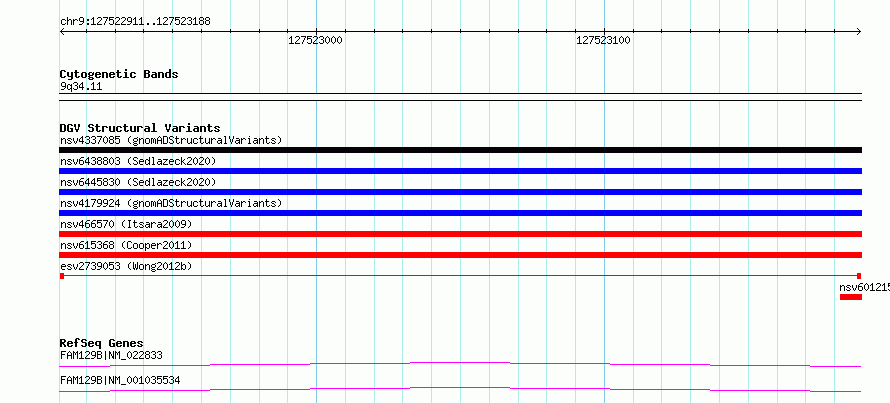Click ruler label 127523000

tap(315, 40)
